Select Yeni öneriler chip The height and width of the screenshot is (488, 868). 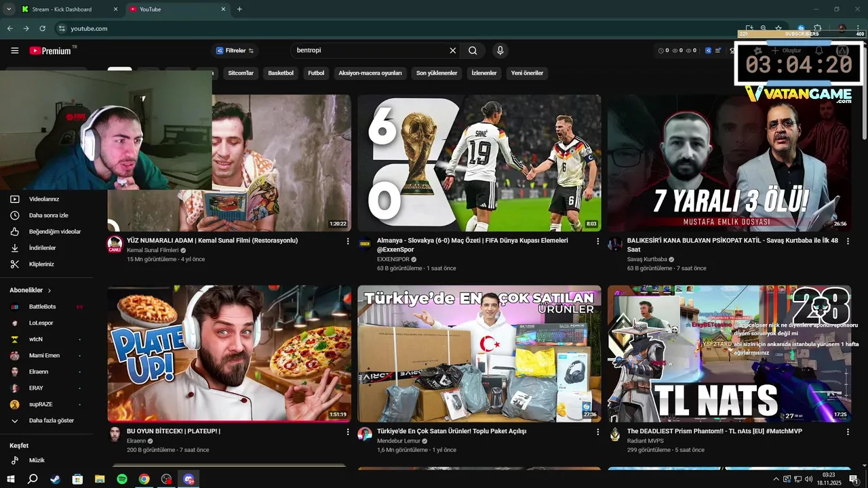pos(527,73)
